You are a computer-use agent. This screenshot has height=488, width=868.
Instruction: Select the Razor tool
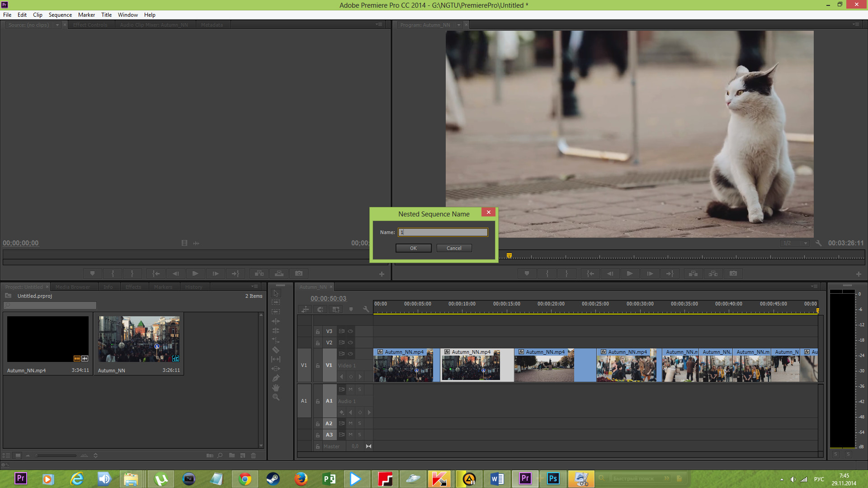276,350
